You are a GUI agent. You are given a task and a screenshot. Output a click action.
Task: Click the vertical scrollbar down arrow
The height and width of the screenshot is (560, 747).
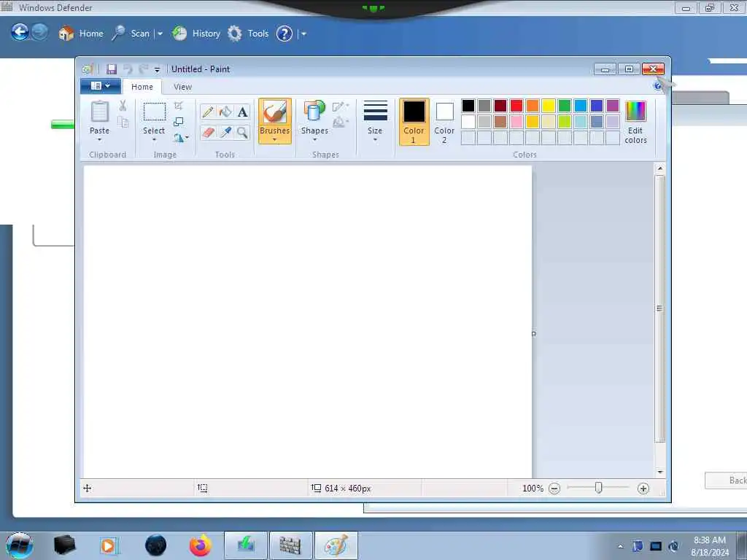(x=659, y=472)
